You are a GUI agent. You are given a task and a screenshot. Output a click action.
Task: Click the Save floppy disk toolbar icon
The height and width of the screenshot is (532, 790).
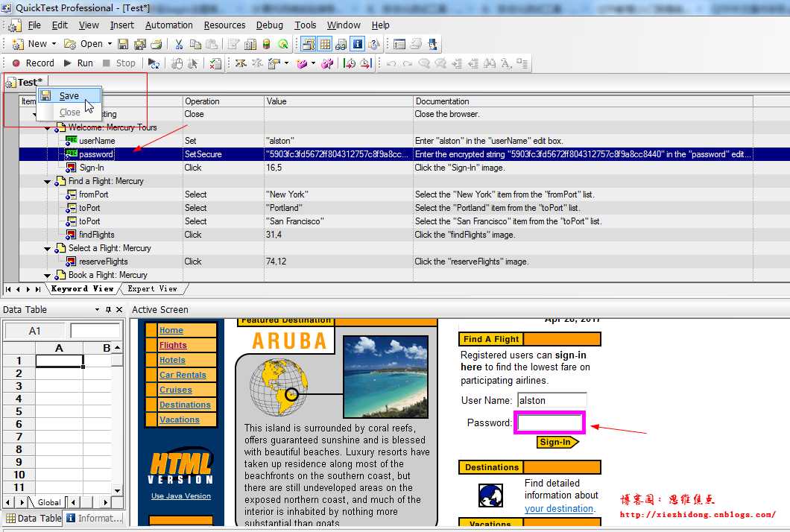pyautogui.click(x=123, y=45)
